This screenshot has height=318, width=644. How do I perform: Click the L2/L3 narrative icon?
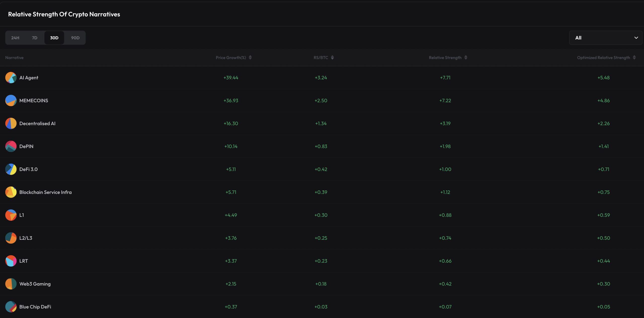tap(11, 238)
